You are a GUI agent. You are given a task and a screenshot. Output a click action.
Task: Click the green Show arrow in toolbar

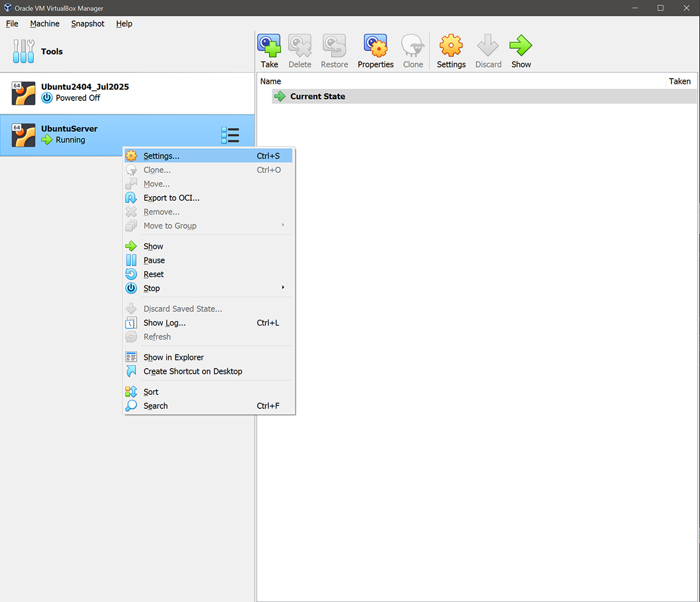[521, 45]
